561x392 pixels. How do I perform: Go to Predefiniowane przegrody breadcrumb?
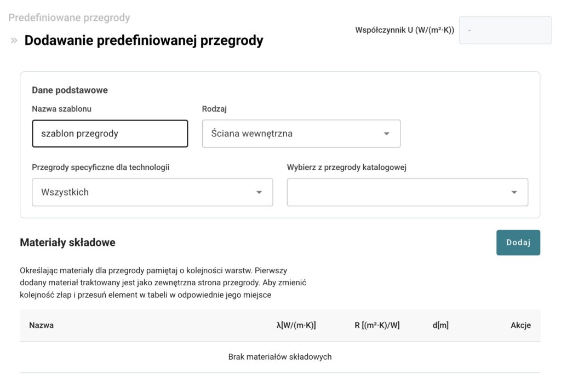point(69,18)
